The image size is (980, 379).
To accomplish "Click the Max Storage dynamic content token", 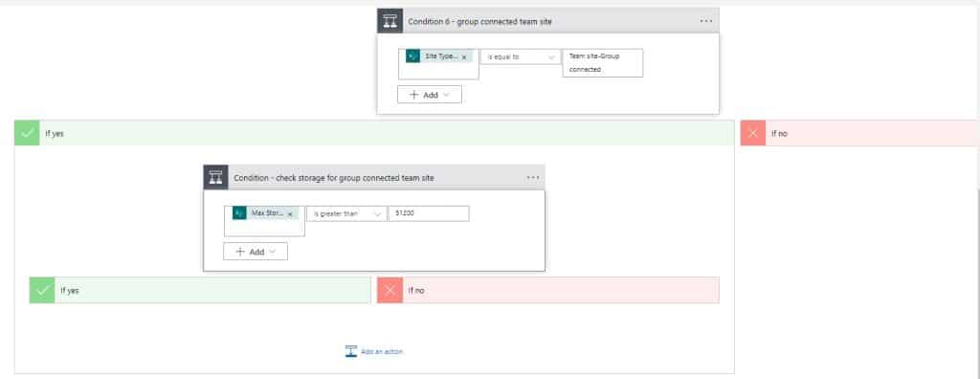I will click(x=266, y=213).
